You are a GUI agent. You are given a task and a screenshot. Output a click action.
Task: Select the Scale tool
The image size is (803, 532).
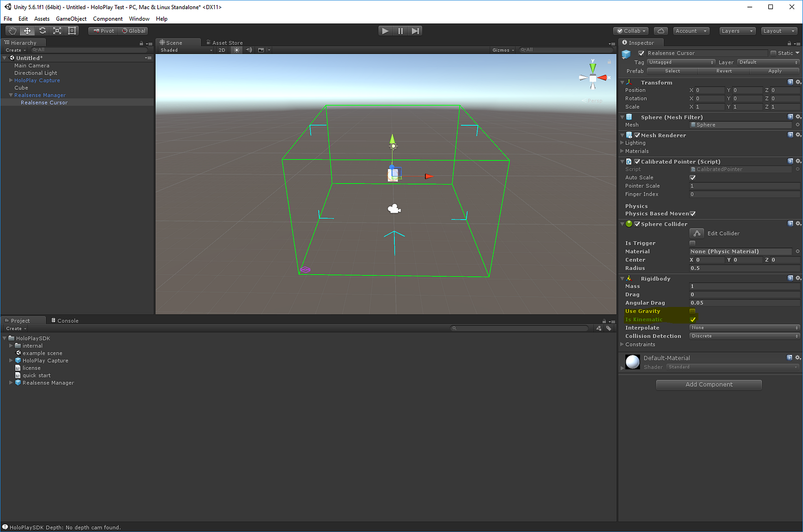point(57,31)
